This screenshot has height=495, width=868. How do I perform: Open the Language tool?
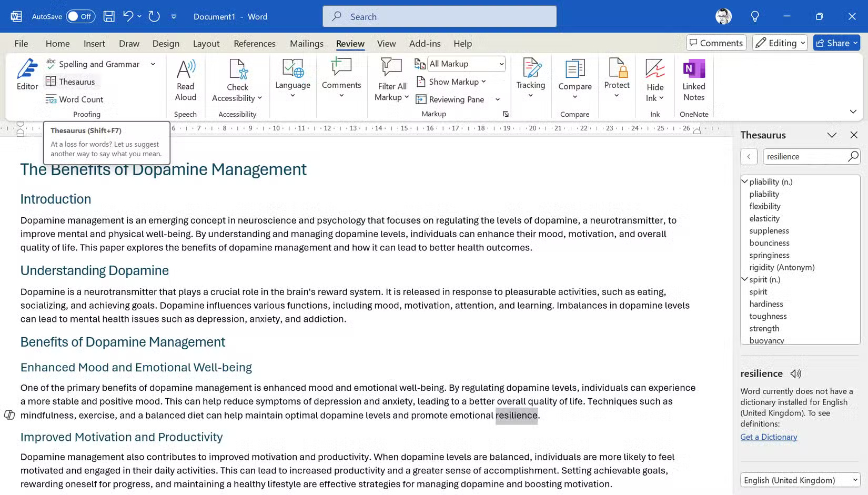coord(292,79)
